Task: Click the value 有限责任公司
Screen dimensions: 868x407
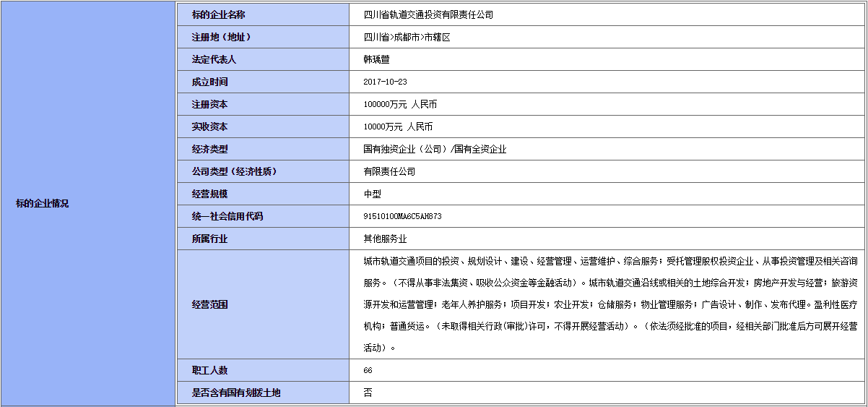Action: [389, 171]
